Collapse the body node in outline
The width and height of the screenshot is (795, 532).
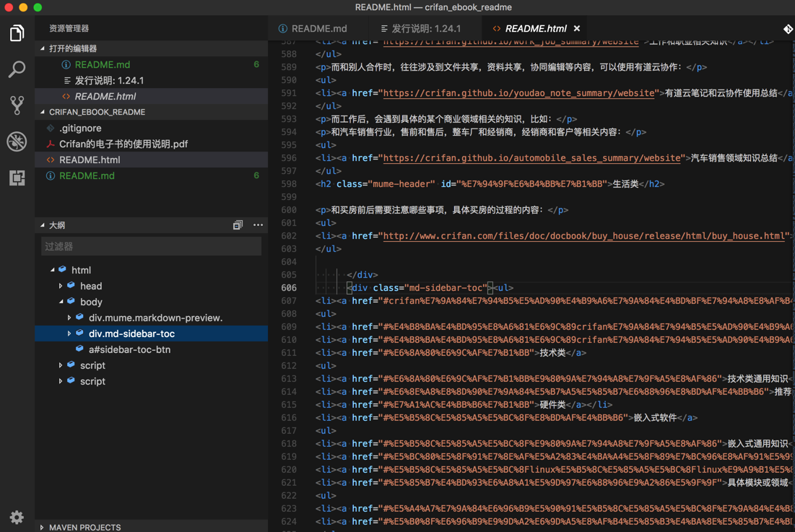click(61, 302)
